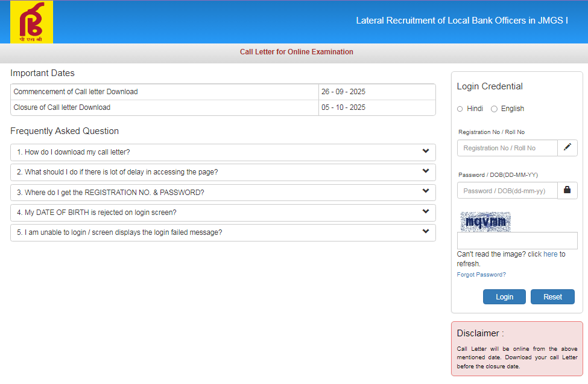The image size is (588, 384).
Task: Click the captcha text entry box
Action: pos(517,241)
